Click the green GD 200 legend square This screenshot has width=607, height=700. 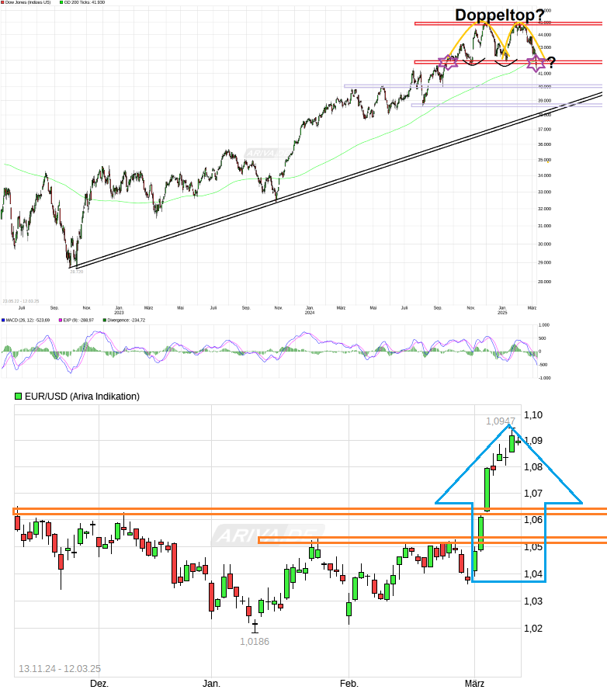coord(61,3)
